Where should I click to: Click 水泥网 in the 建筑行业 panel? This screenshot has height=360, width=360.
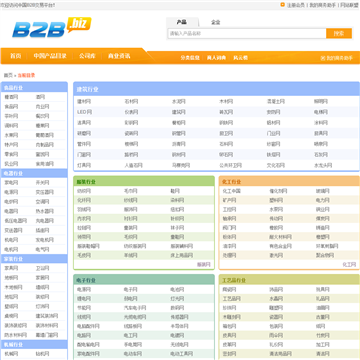pyautogui.click(x=179, y=101)
